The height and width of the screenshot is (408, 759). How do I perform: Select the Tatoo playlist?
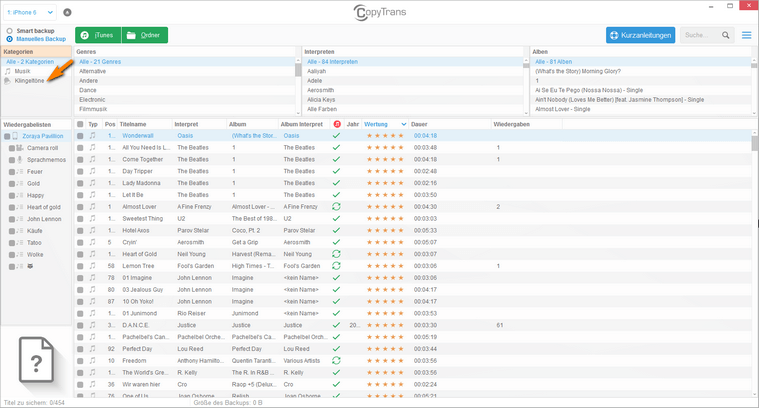[34, 242]
